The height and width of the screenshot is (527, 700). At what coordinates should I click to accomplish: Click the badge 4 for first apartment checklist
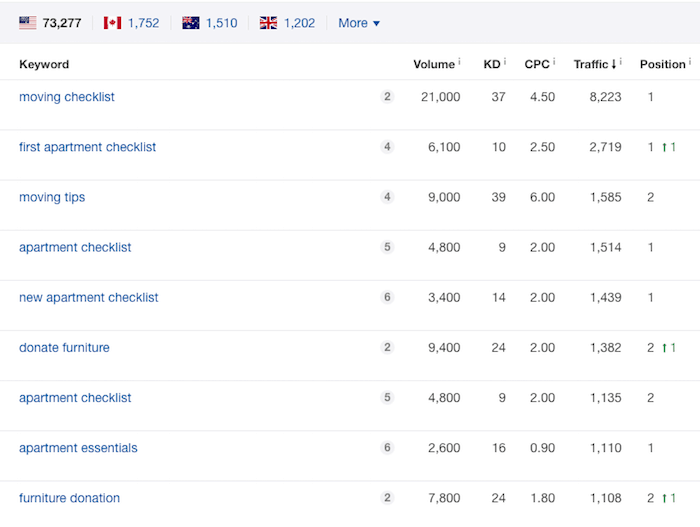click(x=387, y=146)
